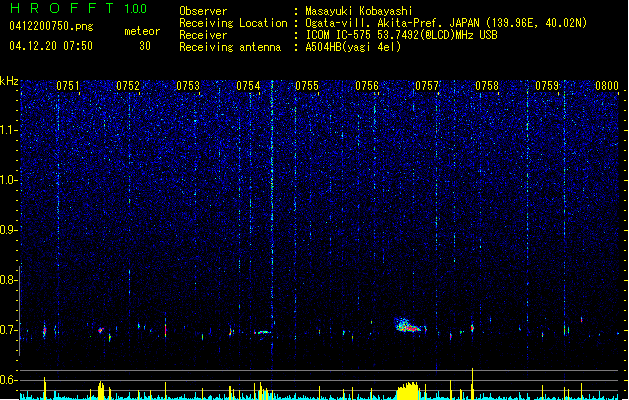Image resolution: width=629 pixels, height=400 pixels.
Task: Select observer name Masayuki Kobayashi
Action: click(359, 11)
